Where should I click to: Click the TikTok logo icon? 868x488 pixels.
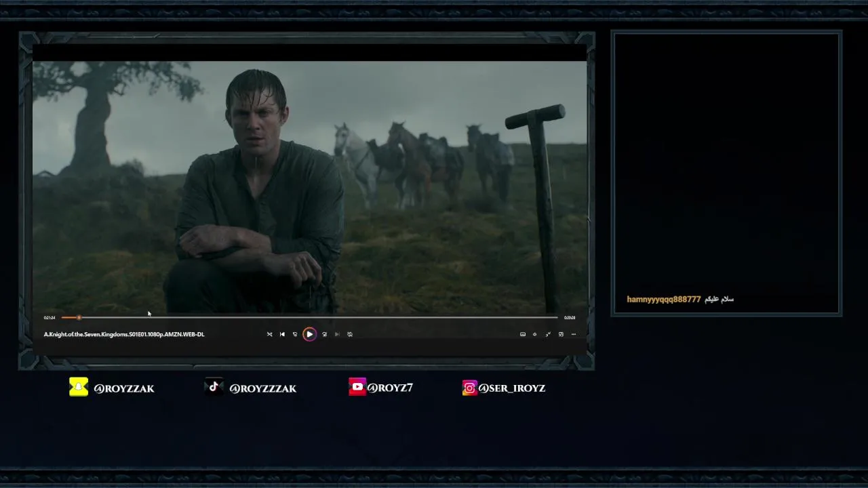click(214, 387)
